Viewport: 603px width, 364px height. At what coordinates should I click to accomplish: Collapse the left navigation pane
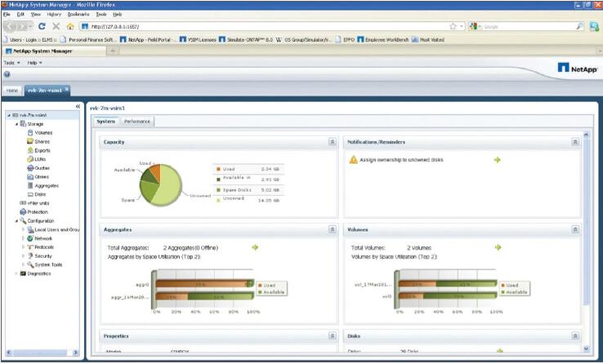click(78, 106)
